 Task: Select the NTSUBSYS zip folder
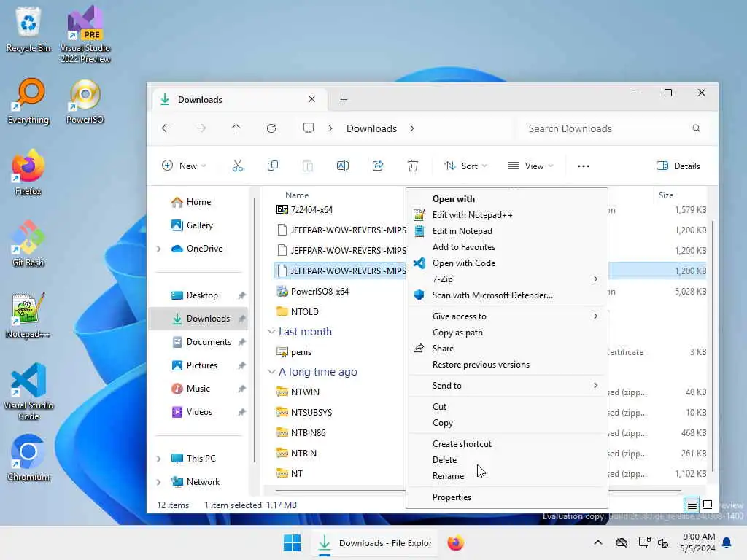pyautogui.click(x=311, y=413)
